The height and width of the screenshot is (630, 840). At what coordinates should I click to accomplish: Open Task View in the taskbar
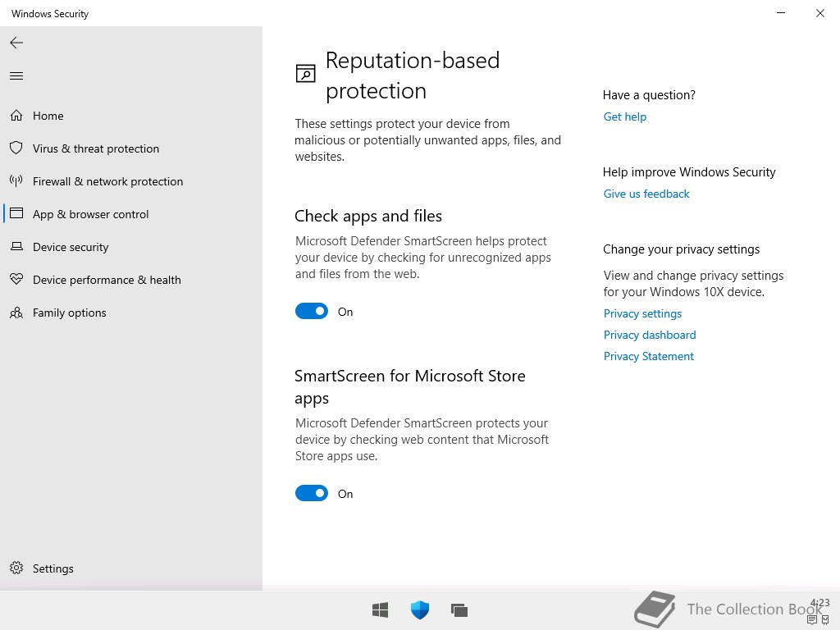point(459,609)
